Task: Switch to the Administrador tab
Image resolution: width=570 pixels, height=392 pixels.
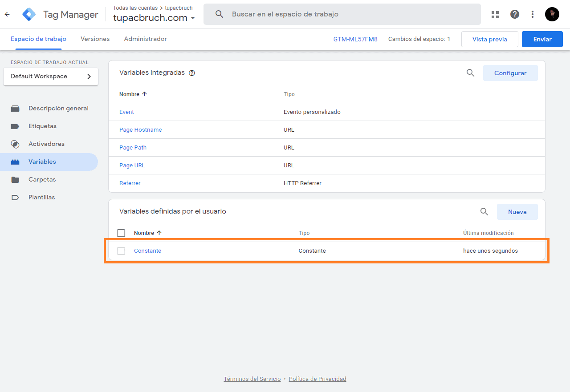Action: 146,39
